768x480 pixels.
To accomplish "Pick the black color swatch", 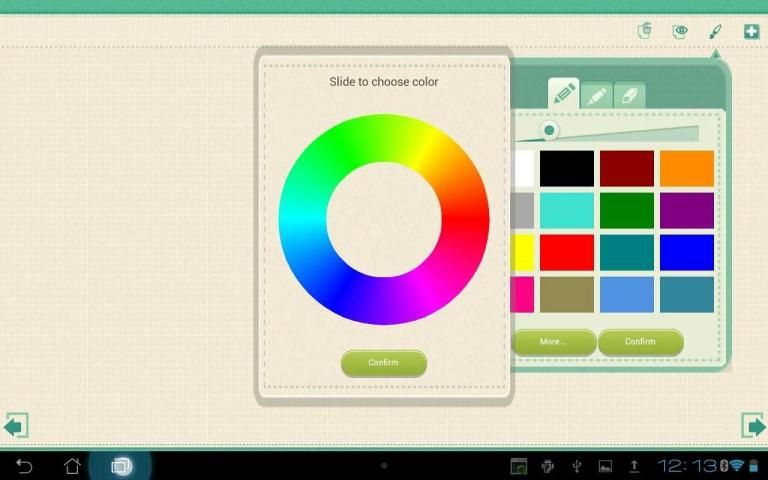I will tap(567, 168).
